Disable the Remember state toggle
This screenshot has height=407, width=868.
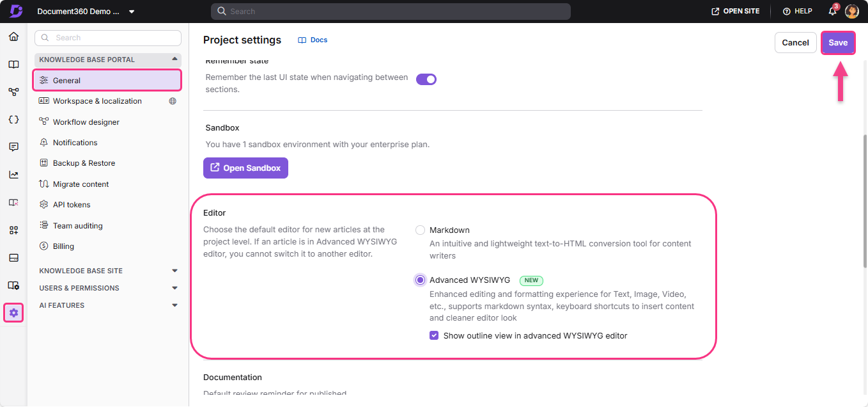(x=426, y=78)
